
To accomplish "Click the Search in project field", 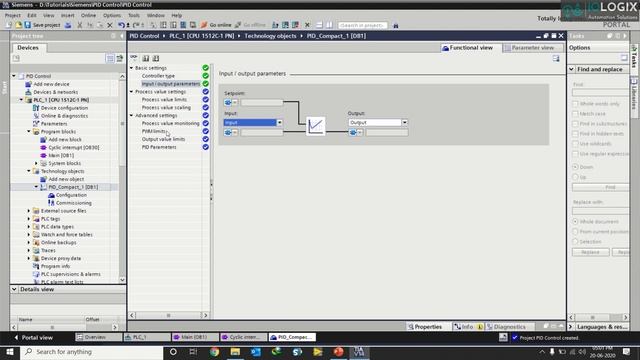I will click(x=362, y=25).
